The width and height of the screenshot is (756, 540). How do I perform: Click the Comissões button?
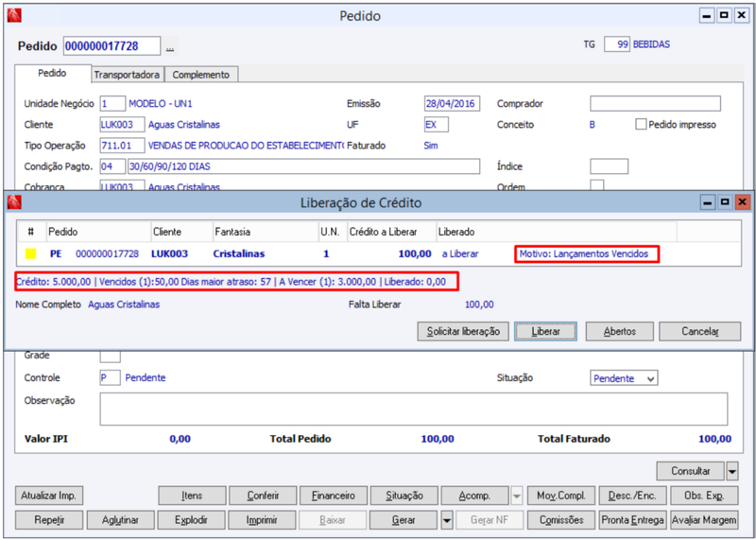click(561, 520)
